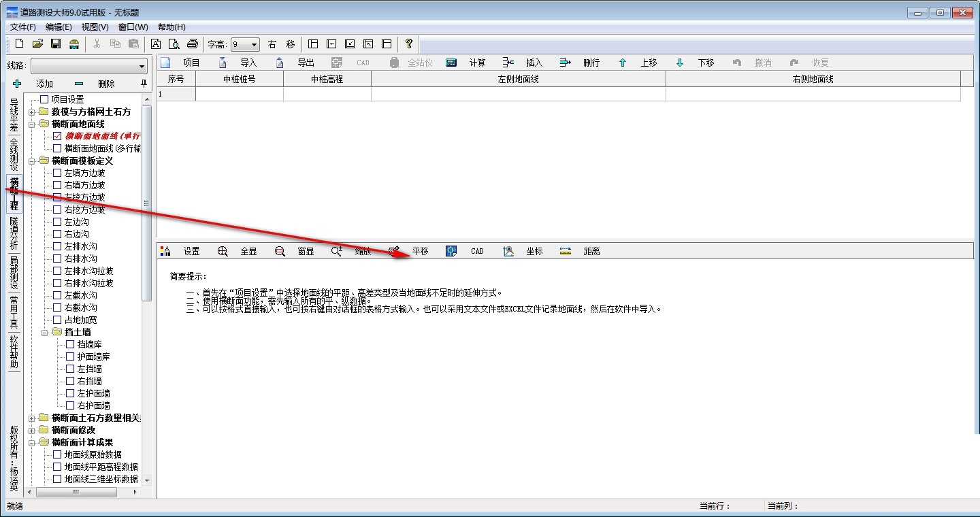Open the 线路 combo box

point(89,66)
